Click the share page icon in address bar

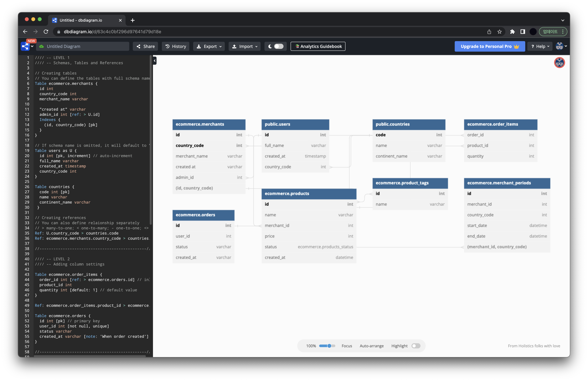[489, 32]
